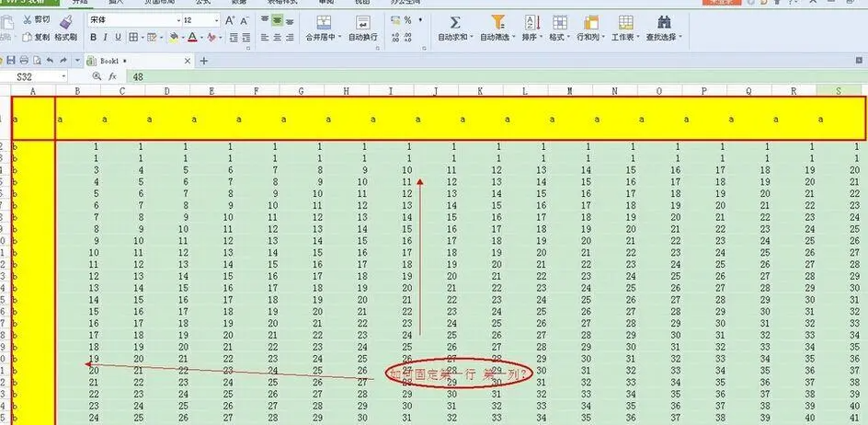
Task: Click the decrease decimal places icon
Action: pos(408,38)
